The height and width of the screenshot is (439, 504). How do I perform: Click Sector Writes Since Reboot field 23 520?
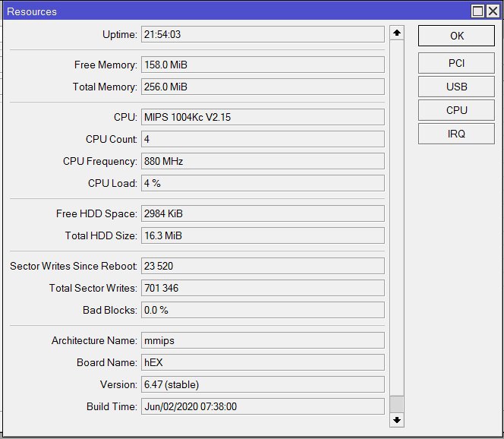[263, 266]
